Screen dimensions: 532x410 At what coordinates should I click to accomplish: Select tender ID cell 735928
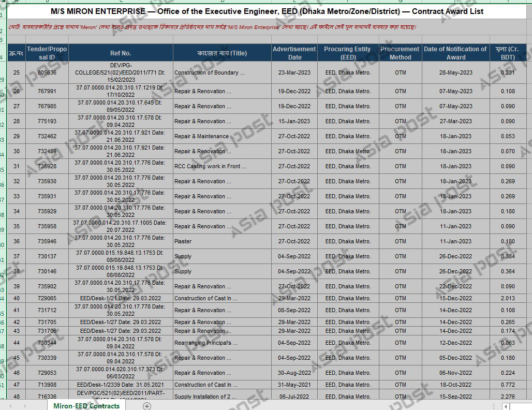[47, 166]
